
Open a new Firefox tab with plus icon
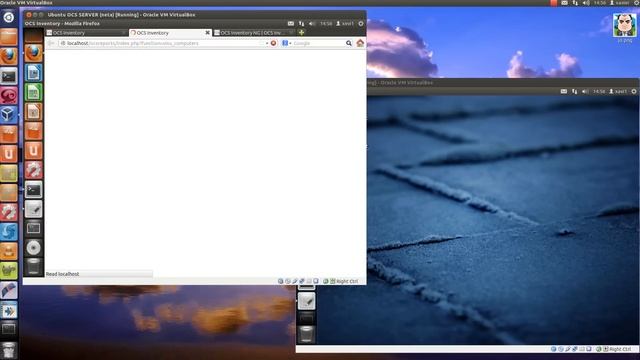tap(301, 33)
